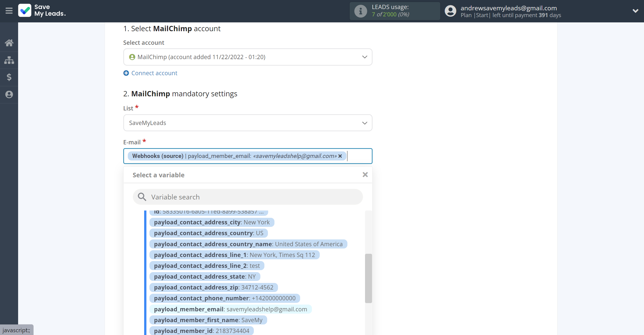The width and height of the screenshot is (644, 335).
Task: Click the plus icon beside Connect account
Action: pyautogui.click(x=126, y=73)
